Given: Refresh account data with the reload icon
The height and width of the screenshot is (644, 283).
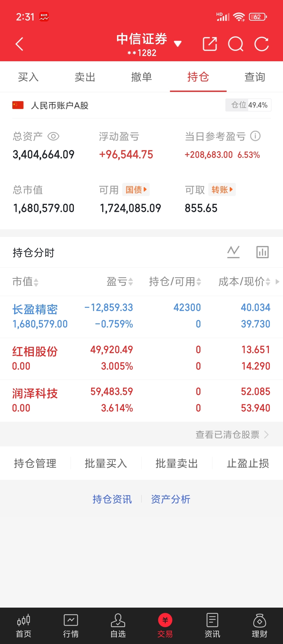Looking at the screenshot, I should [x=262, y=44].
